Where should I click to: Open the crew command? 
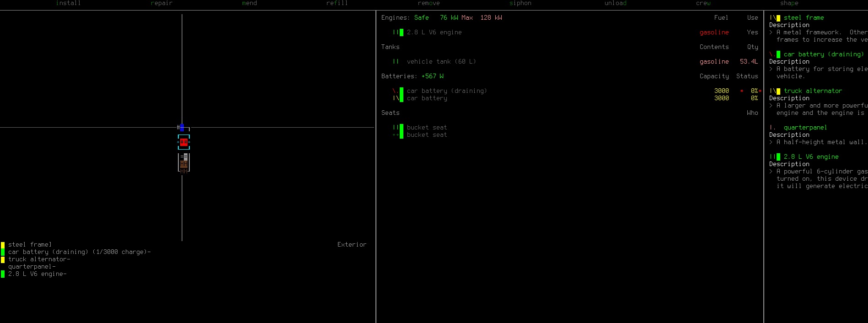[703, 3]
